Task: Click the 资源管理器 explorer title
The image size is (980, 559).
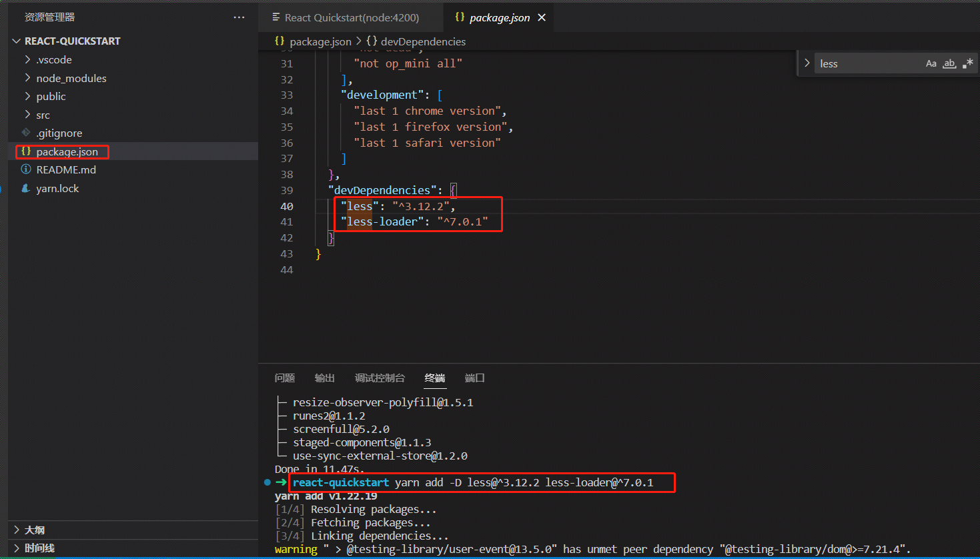Action: (x=49, y=17)
